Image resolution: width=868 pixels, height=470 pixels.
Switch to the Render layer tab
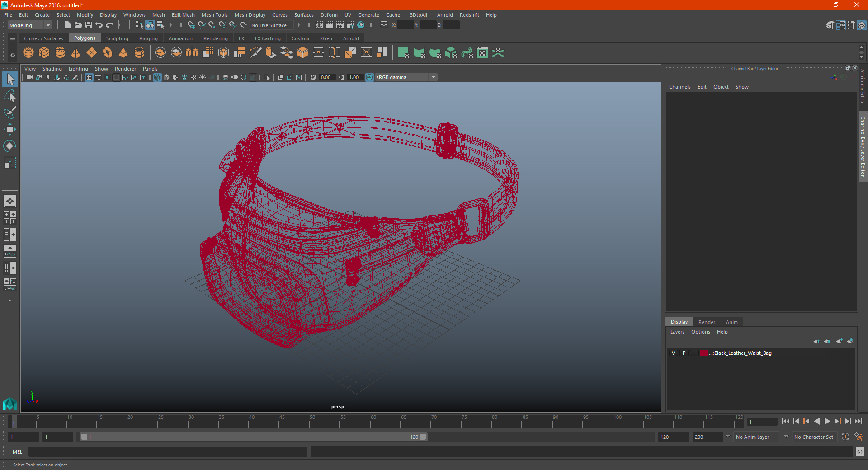(x=707, y=322)
